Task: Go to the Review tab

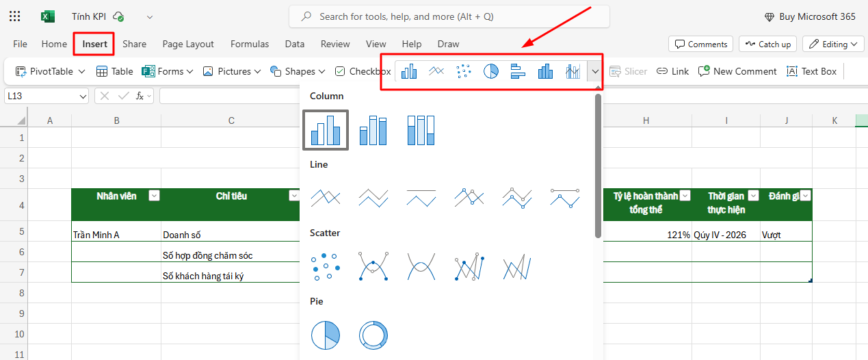Action: [335, 44]
